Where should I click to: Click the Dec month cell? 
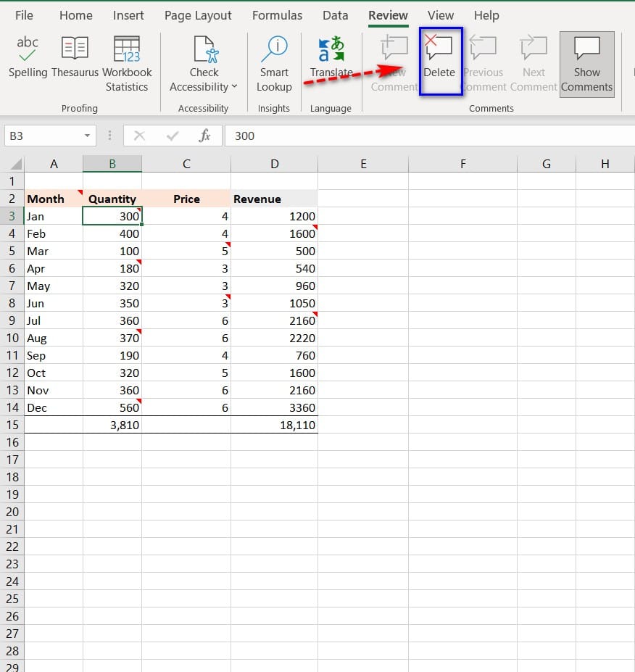(x=54, y=407)
